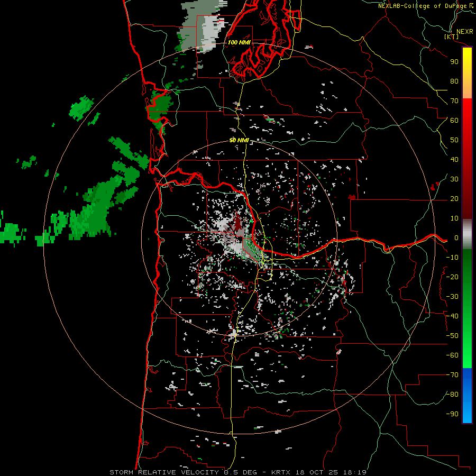Click the -20 value on velocity scale
476x476 pixels.
point(452,277)
